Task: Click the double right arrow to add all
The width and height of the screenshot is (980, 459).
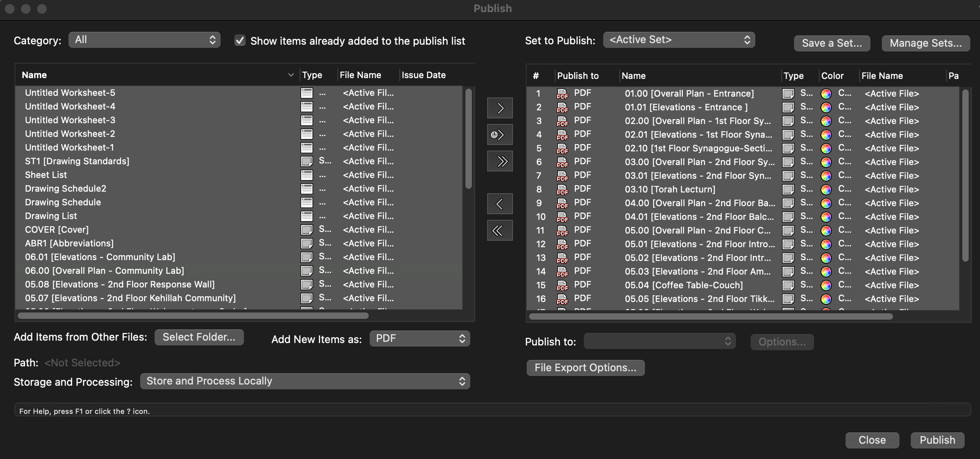Action: coord(500,161)
